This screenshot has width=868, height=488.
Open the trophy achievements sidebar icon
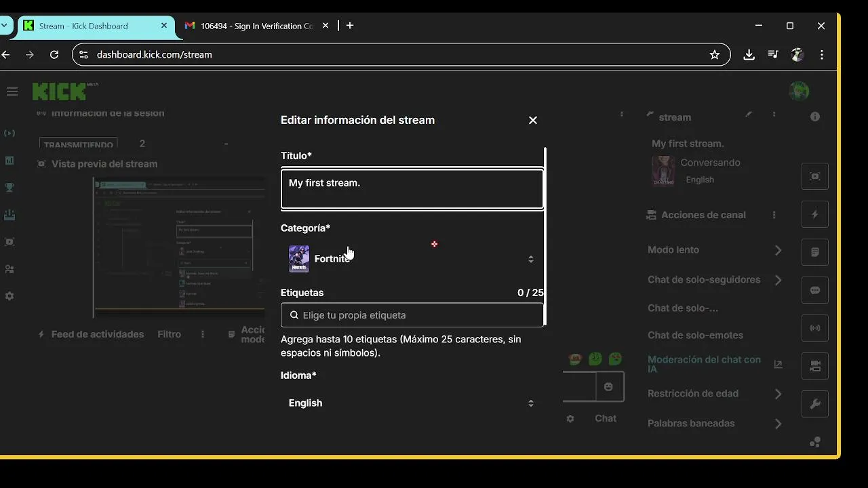9,188
